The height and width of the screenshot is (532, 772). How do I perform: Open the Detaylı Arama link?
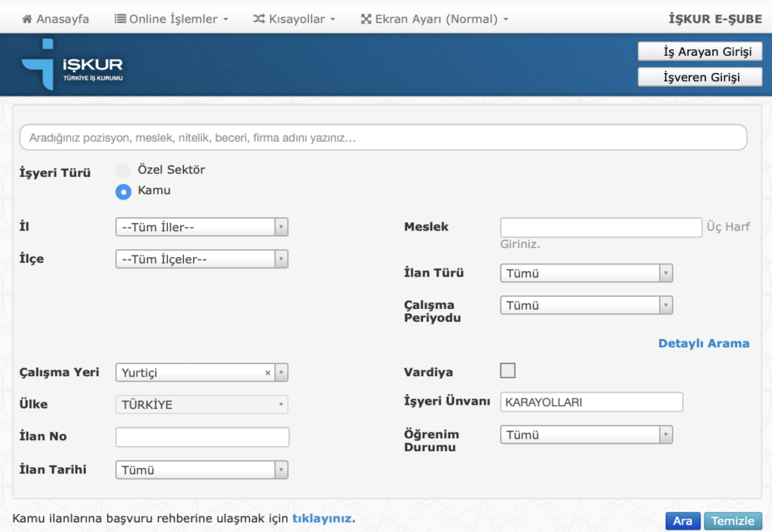pyautogui.click(x=703, y=344)
